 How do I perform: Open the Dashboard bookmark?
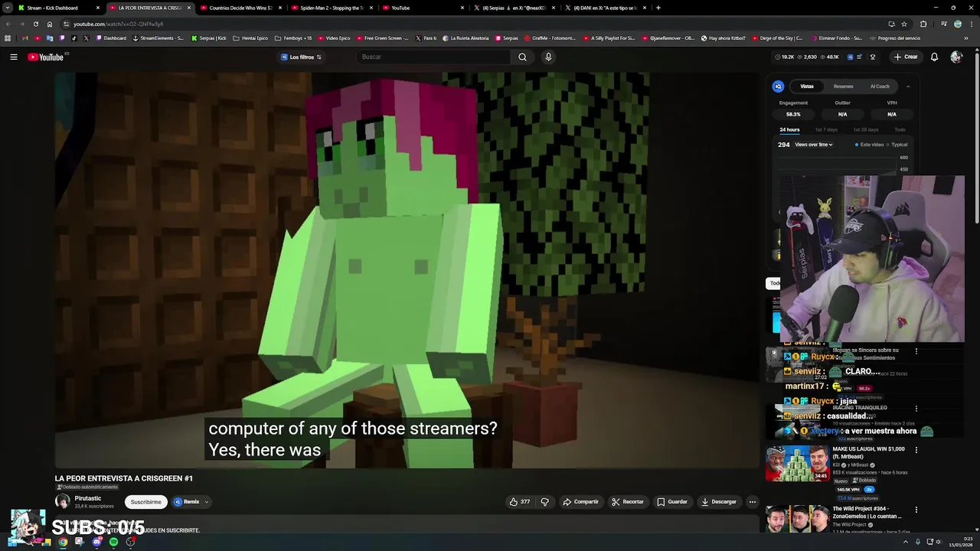coord(111,38)
